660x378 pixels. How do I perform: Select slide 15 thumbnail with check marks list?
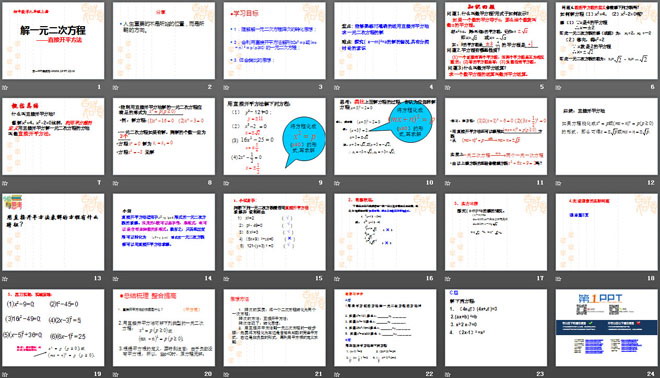(x=274, y=232)
